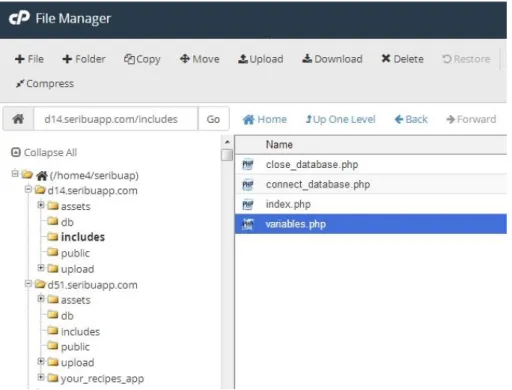512x390 pixels.
Task: Click the Go button
Action: 213,119
